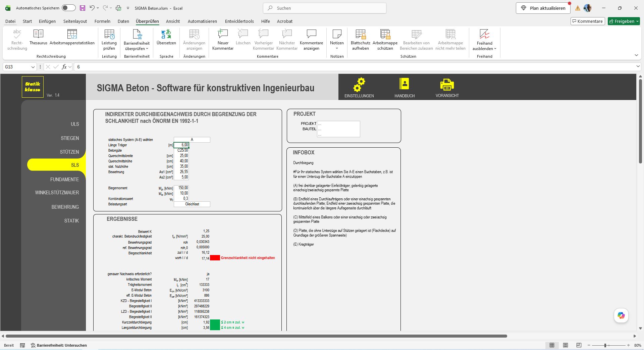The height and width of the screenshot is (350, 644).
Task: Switch to Normal view in status bar
Action: [552, 345]
